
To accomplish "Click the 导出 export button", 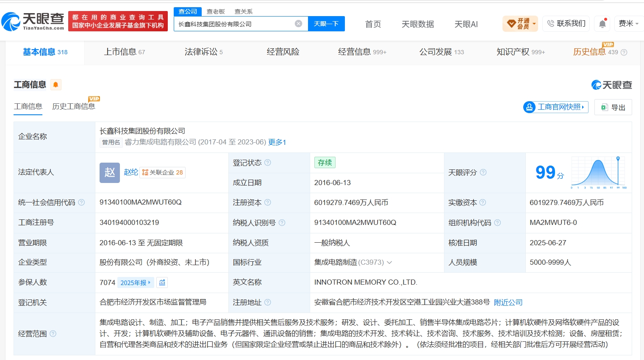I will pyautogui.click(x=613, y=107).
